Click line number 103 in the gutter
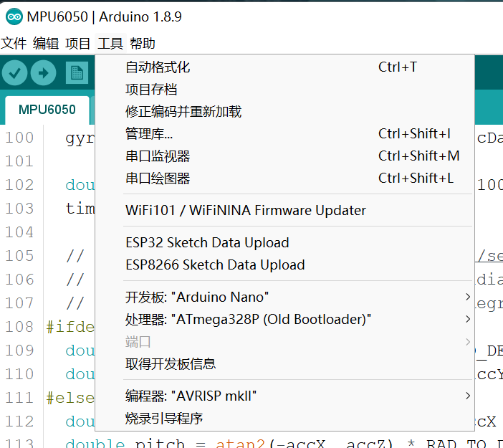This screenshot has height=448, width=503. (19, 209)
